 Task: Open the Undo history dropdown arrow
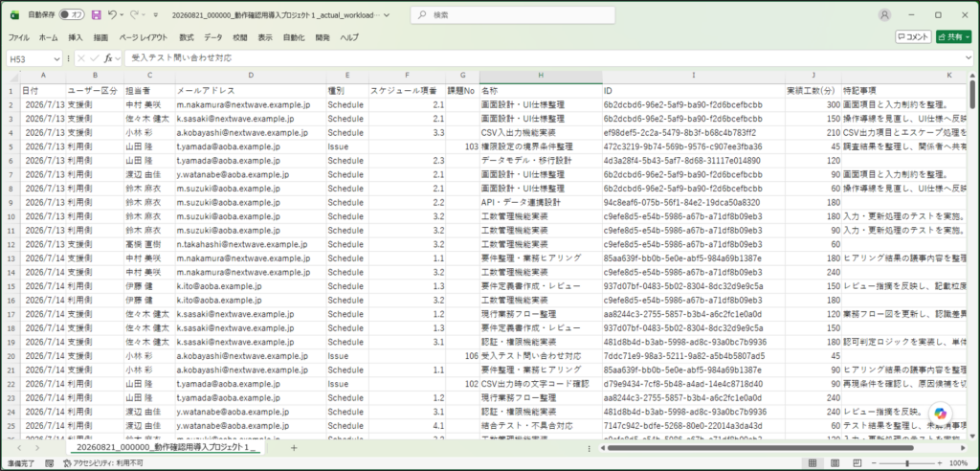(x=122, y=14)
